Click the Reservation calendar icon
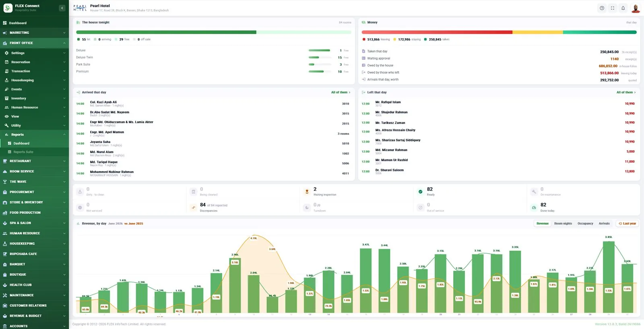644x329 pixels. point(6,62)
